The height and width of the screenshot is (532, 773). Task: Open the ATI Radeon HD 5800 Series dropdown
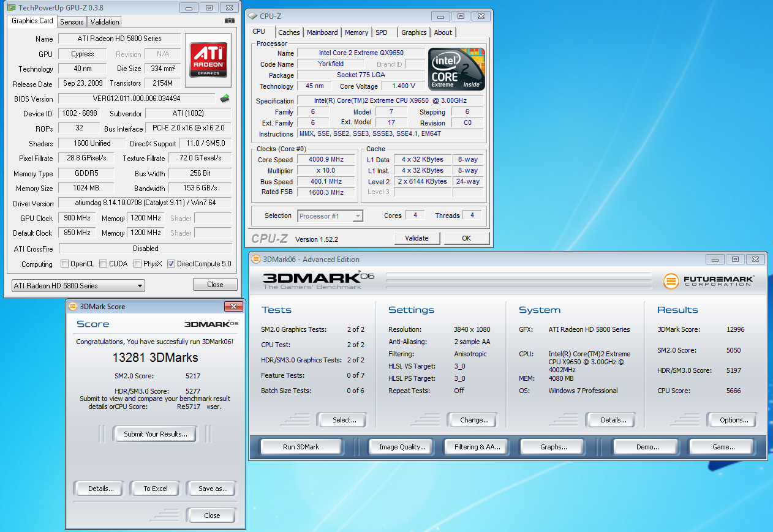(x=78, y=285)
